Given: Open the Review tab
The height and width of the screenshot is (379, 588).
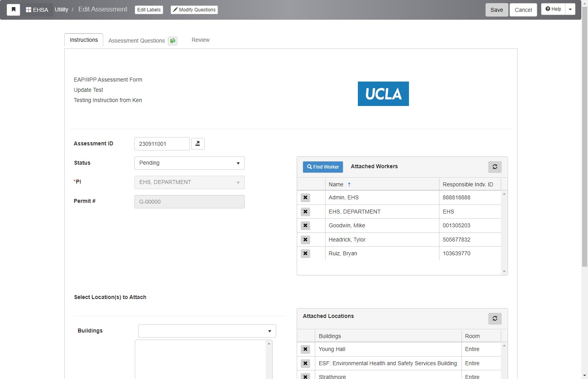Looking at the screenshot, I should click(201, 40).
